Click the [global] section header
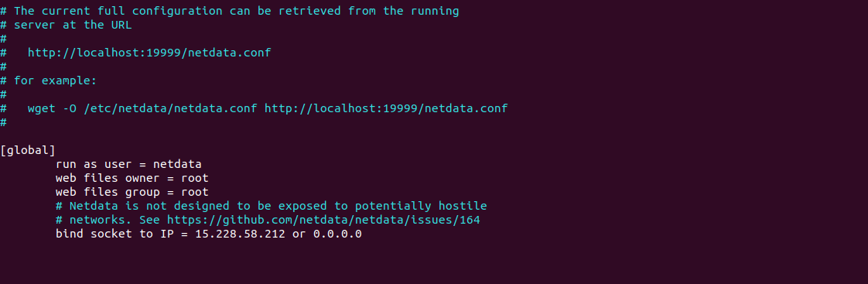 [x=28, y=150]
